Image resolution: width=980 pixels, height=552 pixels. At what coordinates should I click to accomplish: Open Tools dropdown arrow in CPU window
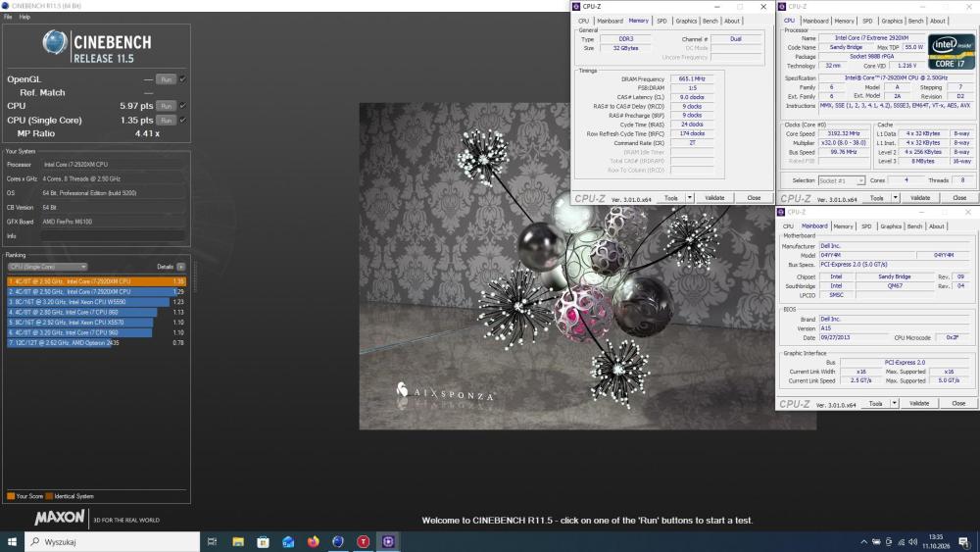point(895,197)
